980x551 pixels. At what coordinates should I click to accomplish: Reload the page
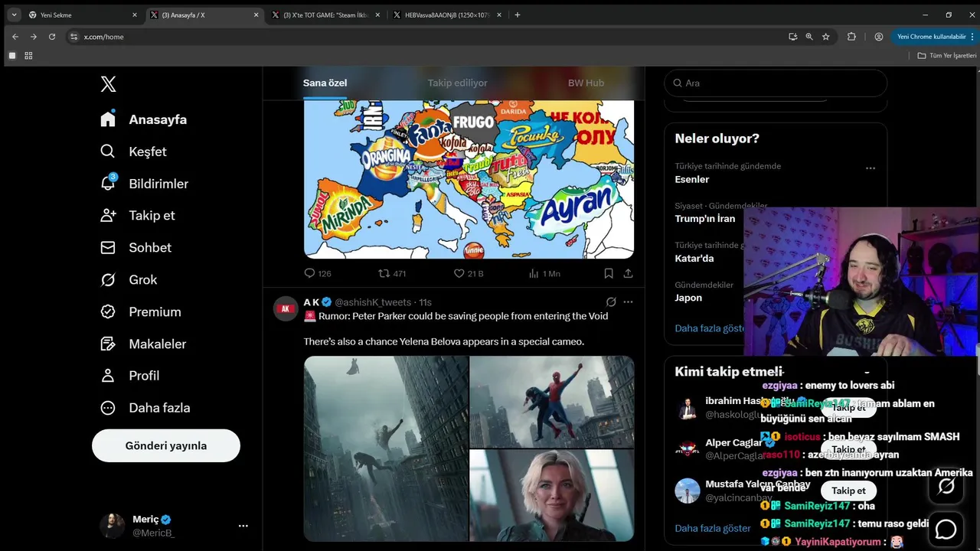pyautogui.click(x=52, y=37)
